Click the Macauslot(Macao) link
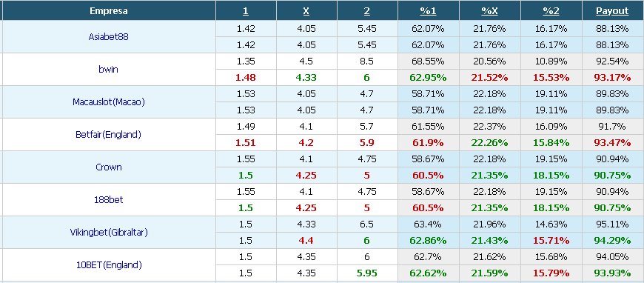Image resolution: width=644 pixels, height=283 pixels. [108, 102]
